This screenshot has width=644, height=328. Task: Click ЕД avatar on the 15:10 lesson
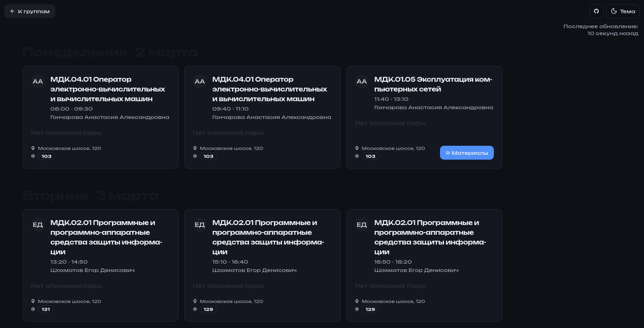(199, 225)
